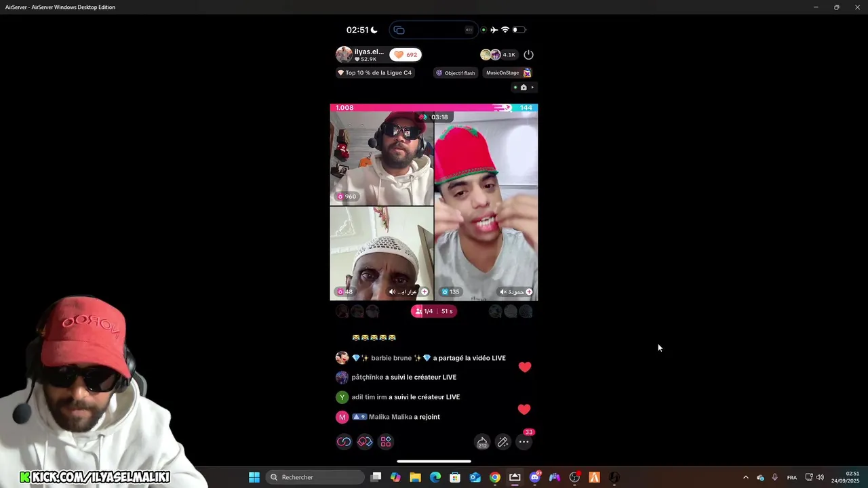Image resolution: width=868 pixels, height=488 pixels.
Task: Toggle speaker icon on bottom-left guest
Action: tap(392, 292)
